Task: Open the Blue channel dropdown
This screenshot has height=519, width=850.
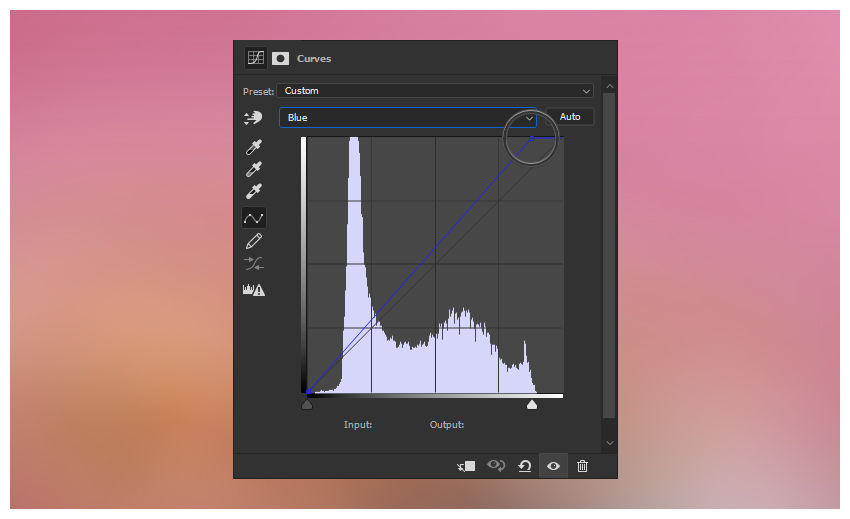Action: (x=408, y=118)
